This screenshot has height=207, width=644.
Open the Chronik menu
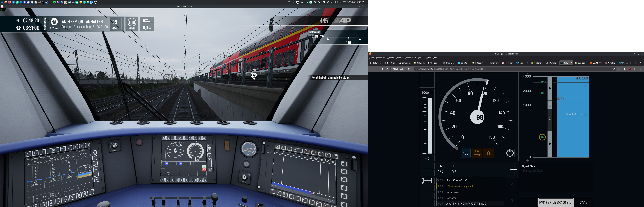click(x=399, y=58)
